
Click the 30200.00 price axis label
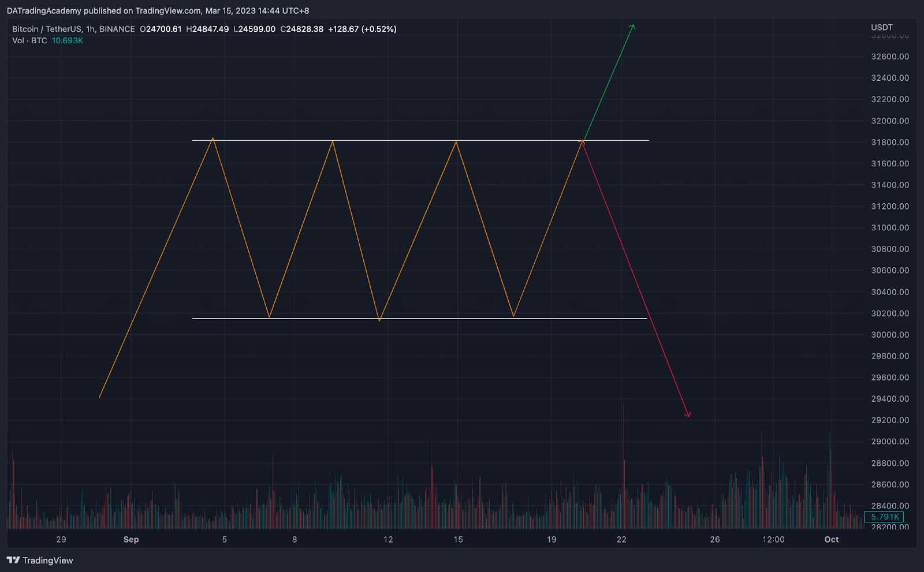click(x=890, y=313)
